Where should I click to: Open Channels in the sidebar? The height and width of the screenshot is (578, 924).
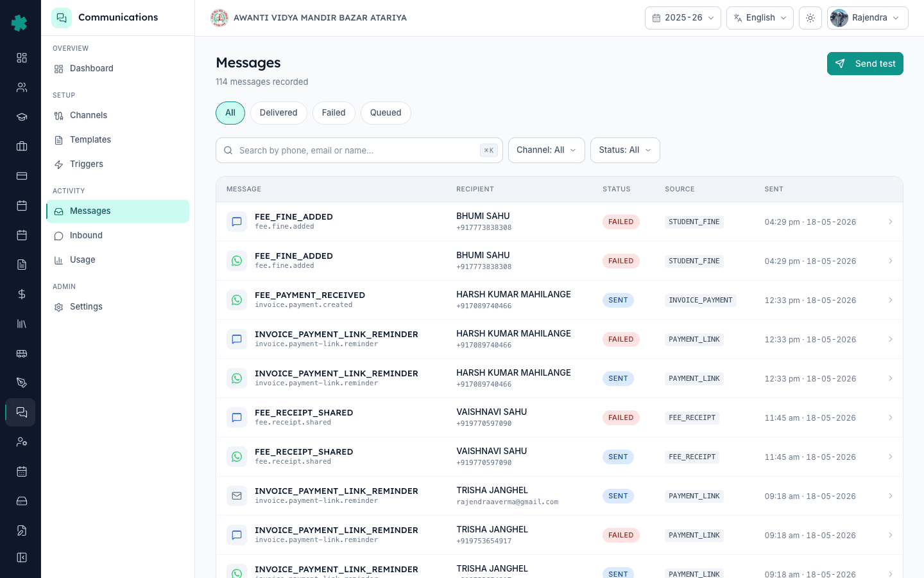tap(117, 116)
